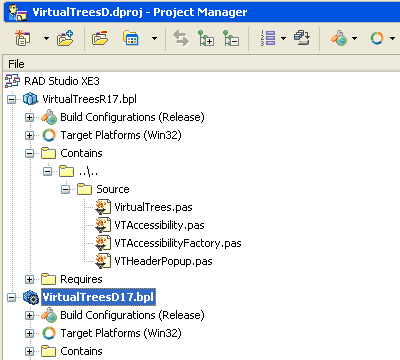400x360 pixels.
Task: Collapse Contains folder under VirtualTreesR17.bpl
Action: [x=30, y=153]
